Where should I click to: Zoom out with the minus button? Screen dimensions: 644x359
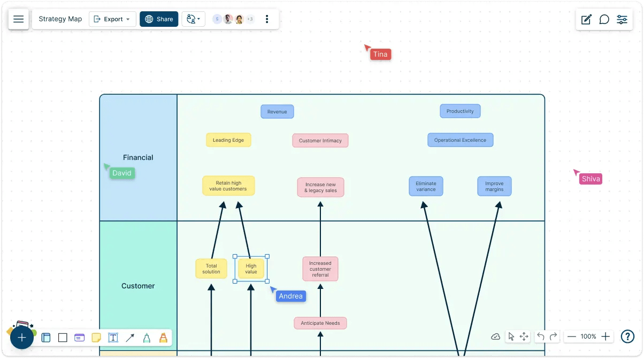pyautogui.click(x=571, y=337)
